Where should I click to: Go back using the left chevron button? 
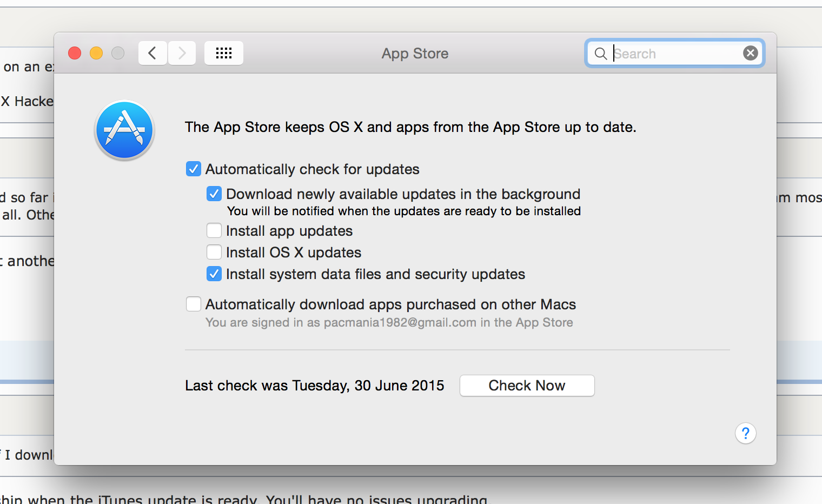pyautogui.click(x=153, y=53)
